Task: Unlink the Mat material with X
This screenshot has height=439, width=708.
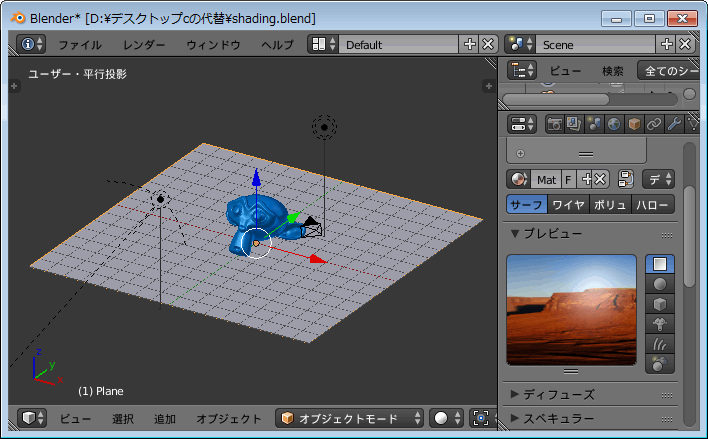Action: 601,179
